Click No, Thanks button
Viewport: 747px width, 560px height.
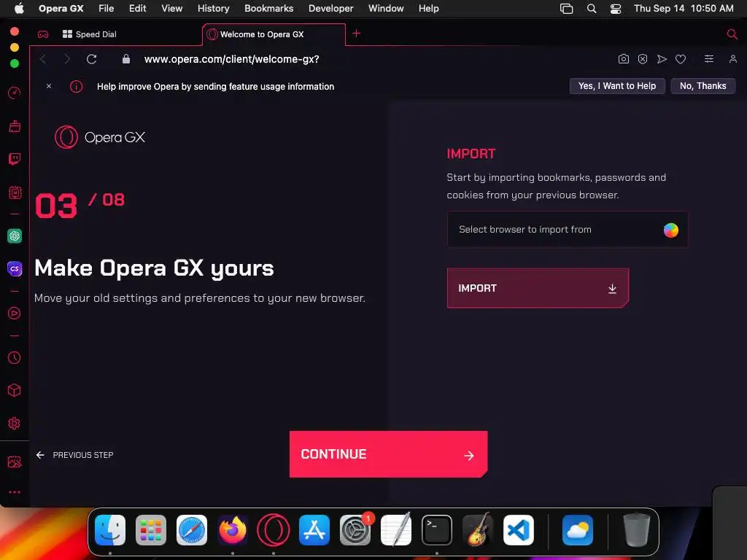pos(703,86)
